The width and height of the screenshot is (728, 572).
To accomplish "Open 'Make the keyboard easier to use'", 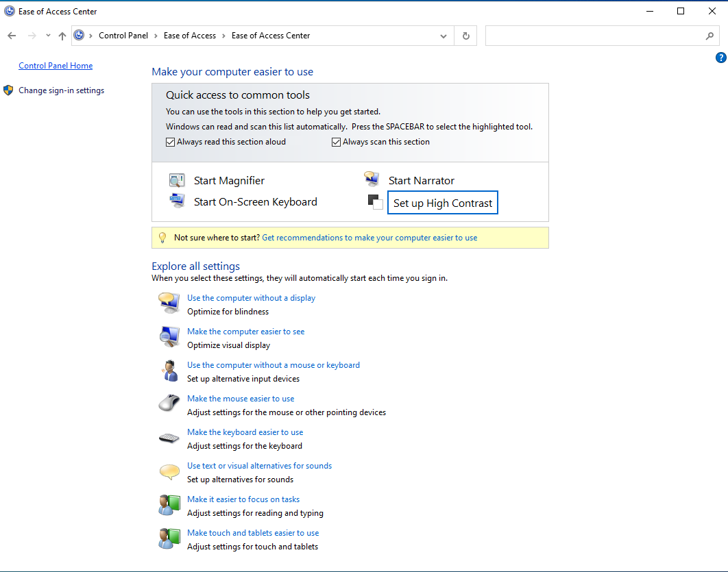I will point(245,432).
